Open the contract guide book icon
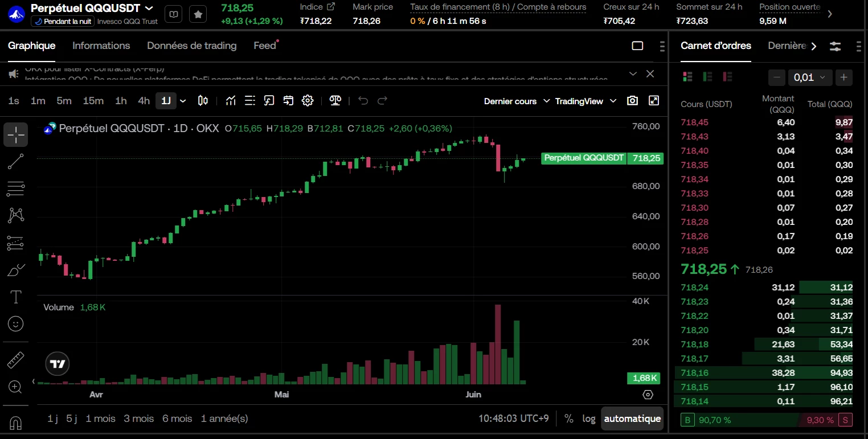The width and height of the screenshot is (868, 439). tap(174, 14)
